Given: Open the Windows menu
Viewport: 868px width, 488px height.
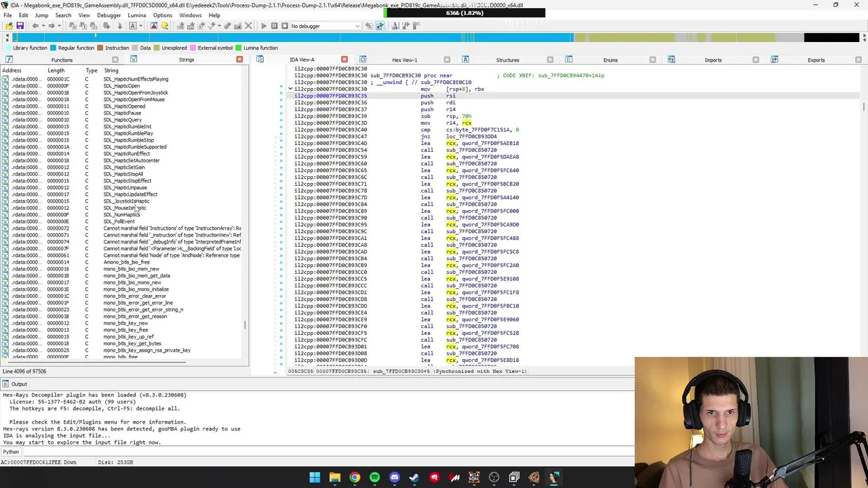Looking at the screenshot, I should 191,15.
